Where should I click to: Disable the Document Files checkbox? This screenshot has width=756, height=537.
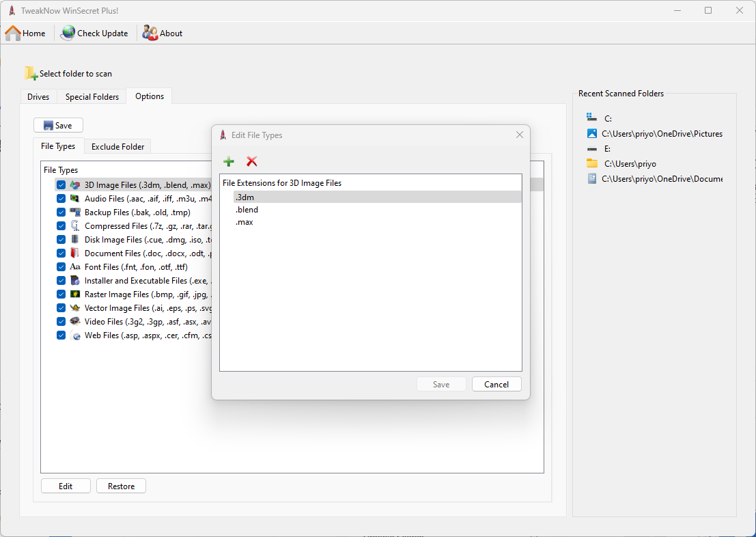tap(61, 253)
